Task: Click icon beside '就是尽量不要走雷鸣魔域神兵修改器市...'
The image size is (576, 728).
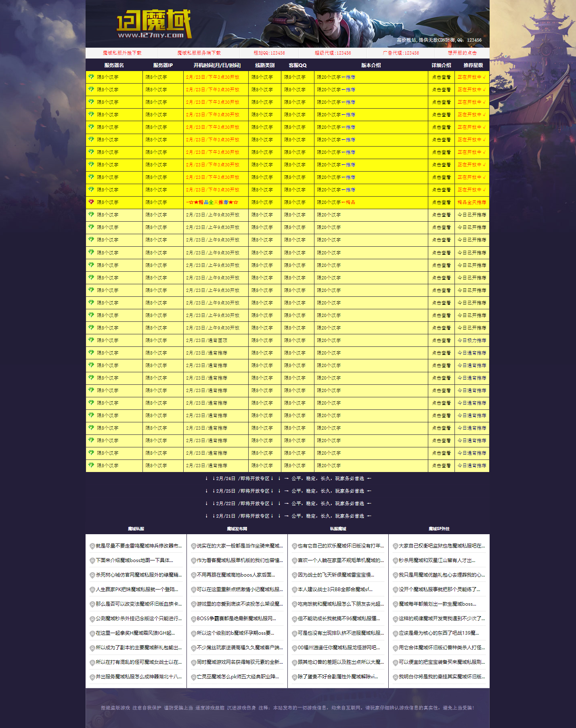Action: [x=92, y=546]
